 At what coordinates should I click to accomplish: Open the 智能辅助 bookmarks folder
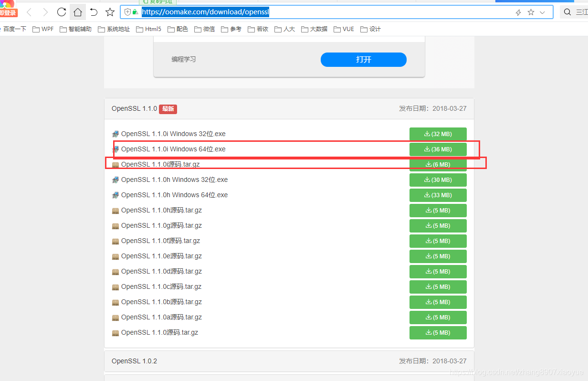point(75,29)
